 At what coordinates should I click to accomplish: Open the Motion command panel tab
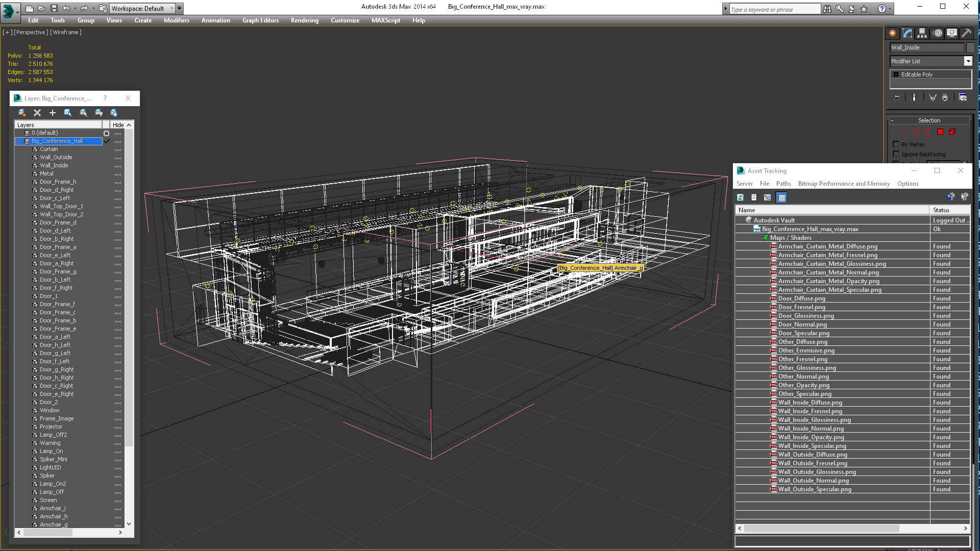click(938, 33)
